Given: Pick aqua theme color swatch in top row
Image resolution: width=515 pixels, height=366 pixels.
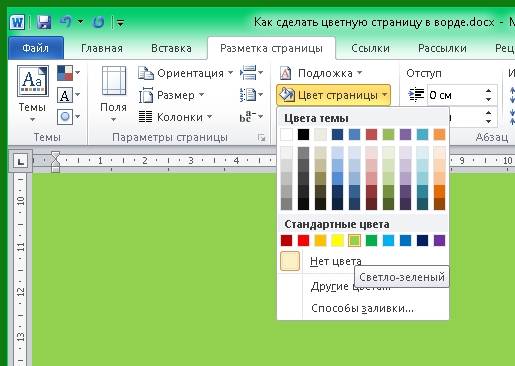Looking at the screenshot, I should (422, 135).
